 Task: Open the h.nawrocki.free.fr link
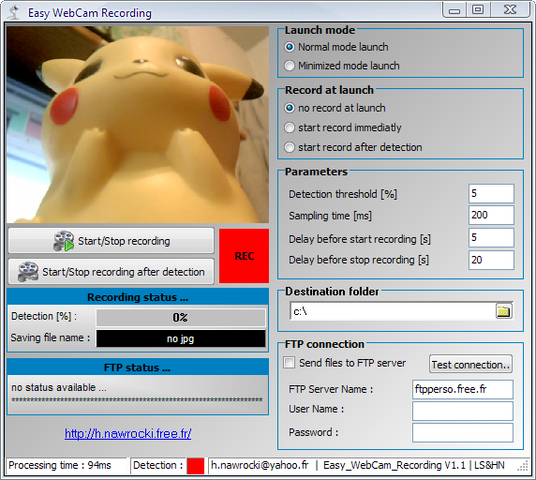(x=128, y=434)
